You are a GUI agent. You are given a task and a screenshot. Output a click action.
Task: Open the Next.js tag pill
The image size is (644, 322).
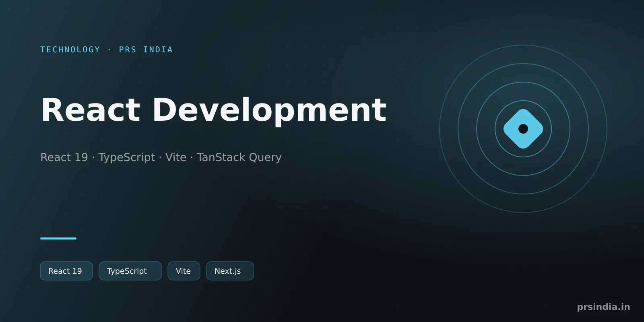pos(230,271)
